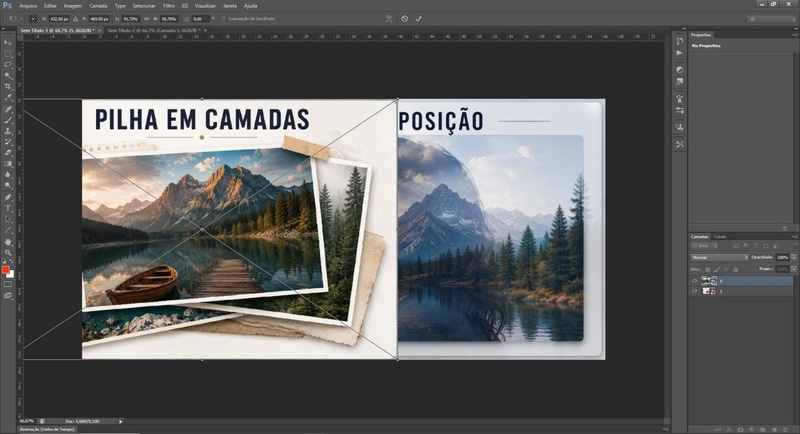The width and height of the screenshot is (800, 434).
Task: Open the Imagem menu
Action: point(72,6)
